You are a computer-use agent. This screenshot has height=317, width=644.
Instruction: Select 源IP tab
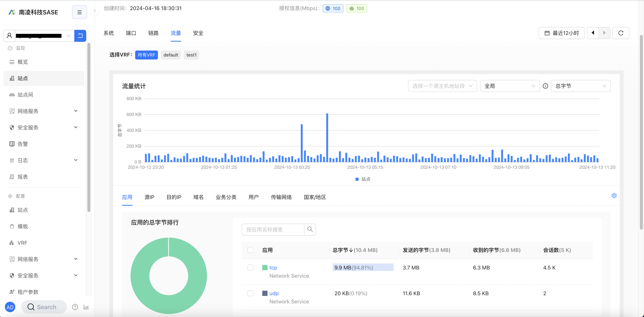pos(150,197)
